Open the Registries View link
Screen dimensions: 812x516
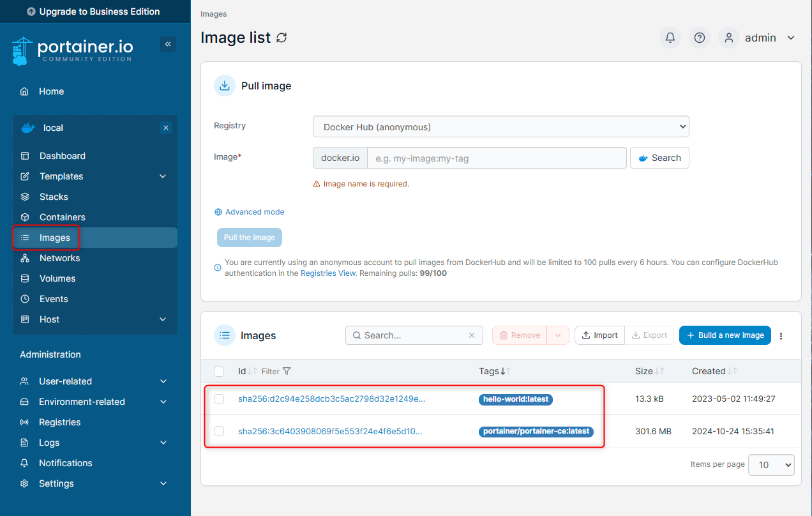click(327, 273)
